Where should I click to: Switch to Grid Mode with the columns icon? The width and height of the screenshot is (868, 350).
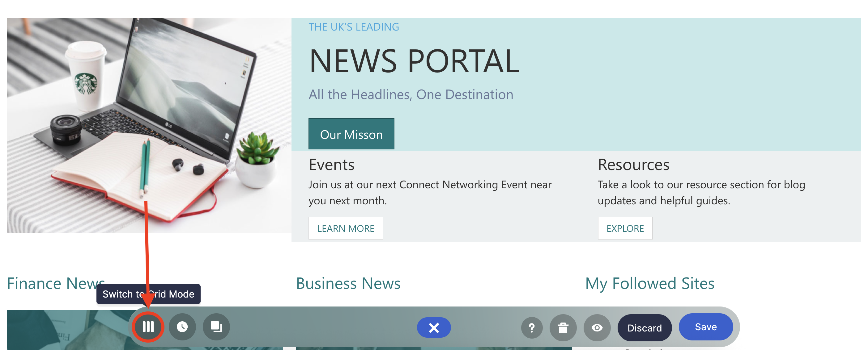click(x=148, y=327)
